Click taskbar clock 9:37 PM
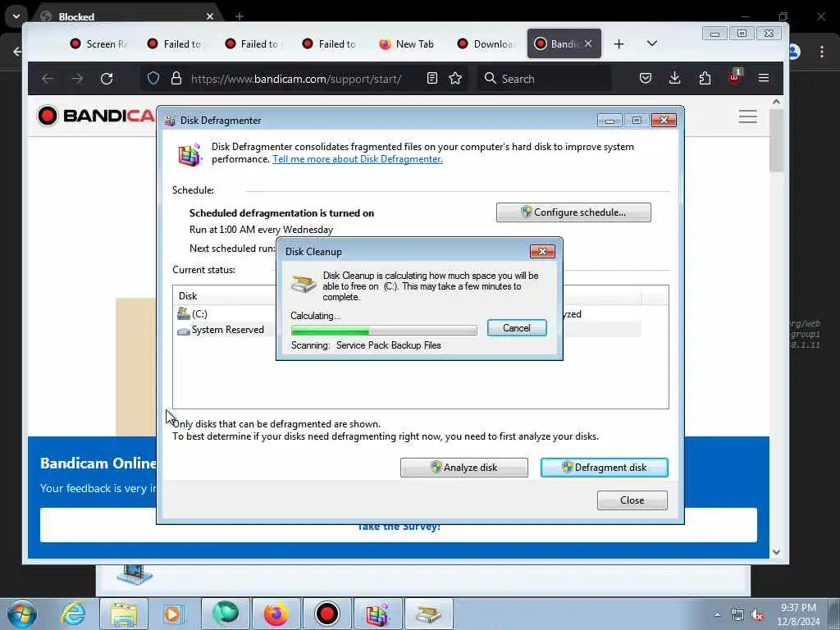This screenshot has height=630, width=840. pos(798,614)
